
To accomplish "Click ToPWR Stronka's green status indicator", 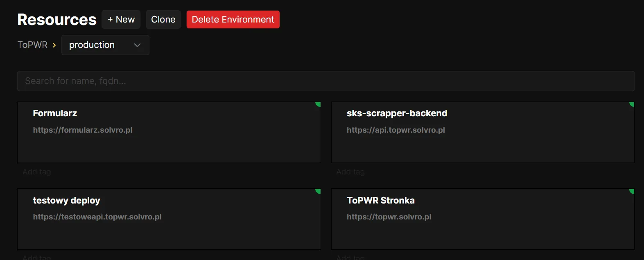I will click(632, 191).
